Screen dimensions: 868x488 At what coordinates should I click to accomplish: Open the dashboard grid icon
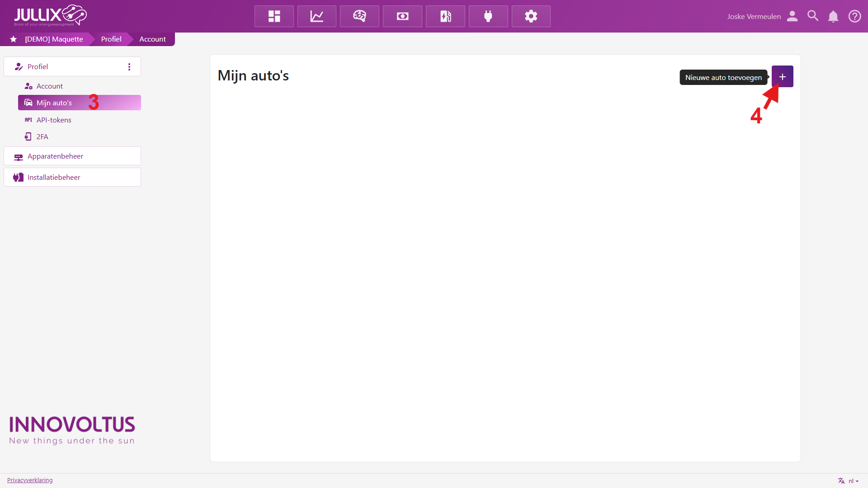(x=274, y=16)
